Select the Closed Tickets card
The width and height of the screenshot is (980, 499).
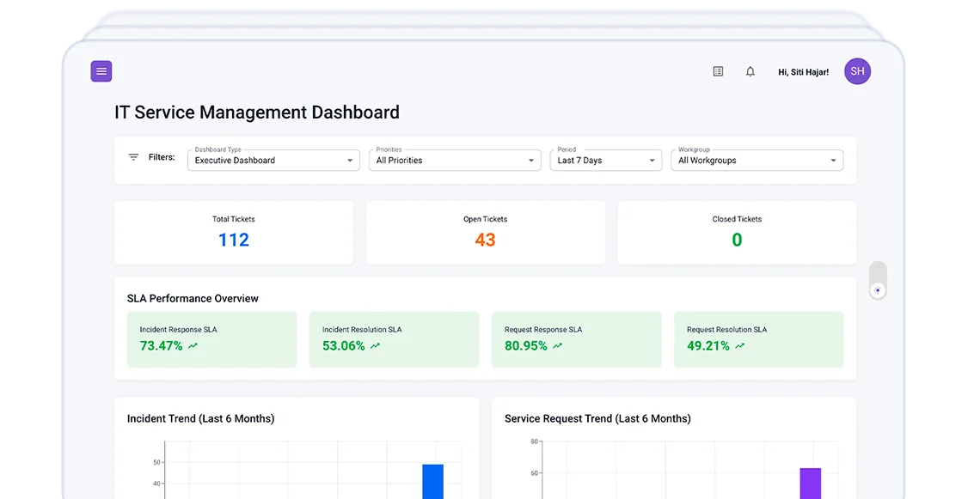pos(737,233)
